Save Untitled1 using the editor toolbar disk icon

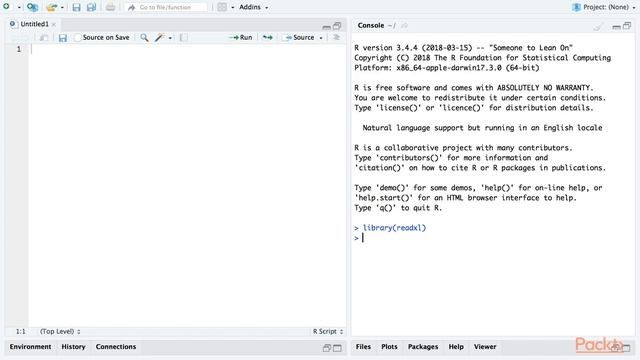coord(62,38)
